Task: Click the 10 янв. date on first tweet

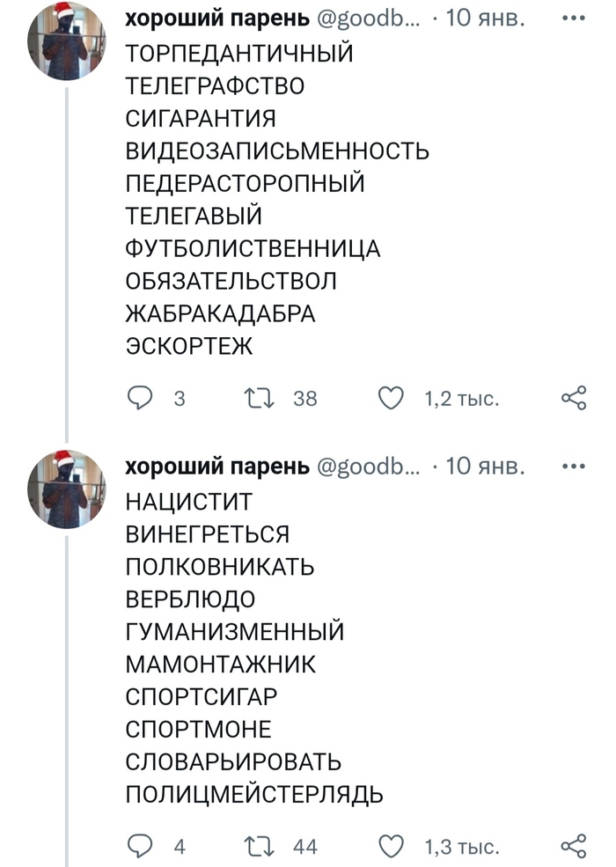Action: click(x=486, y=19)
